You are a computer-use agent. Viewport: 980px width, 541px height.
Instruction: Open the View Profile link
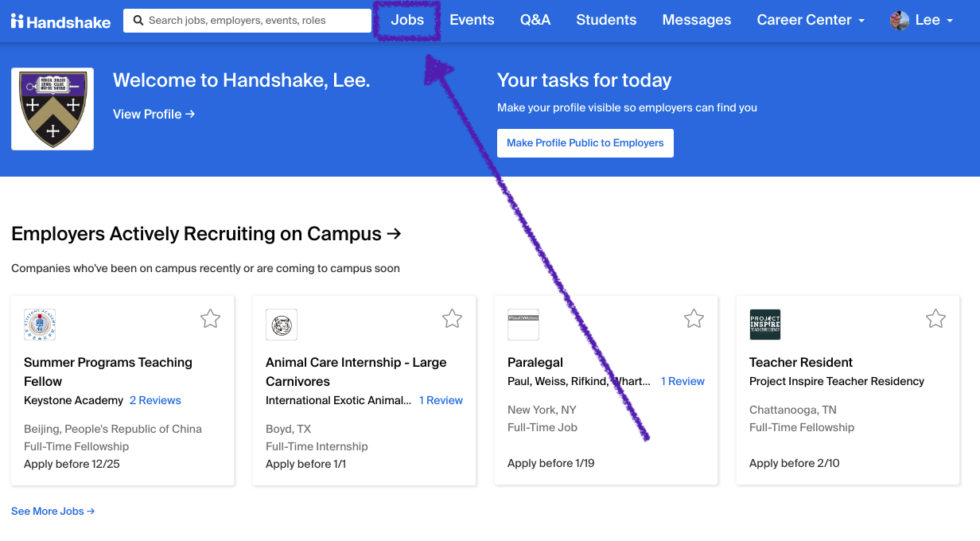[154, 114]
